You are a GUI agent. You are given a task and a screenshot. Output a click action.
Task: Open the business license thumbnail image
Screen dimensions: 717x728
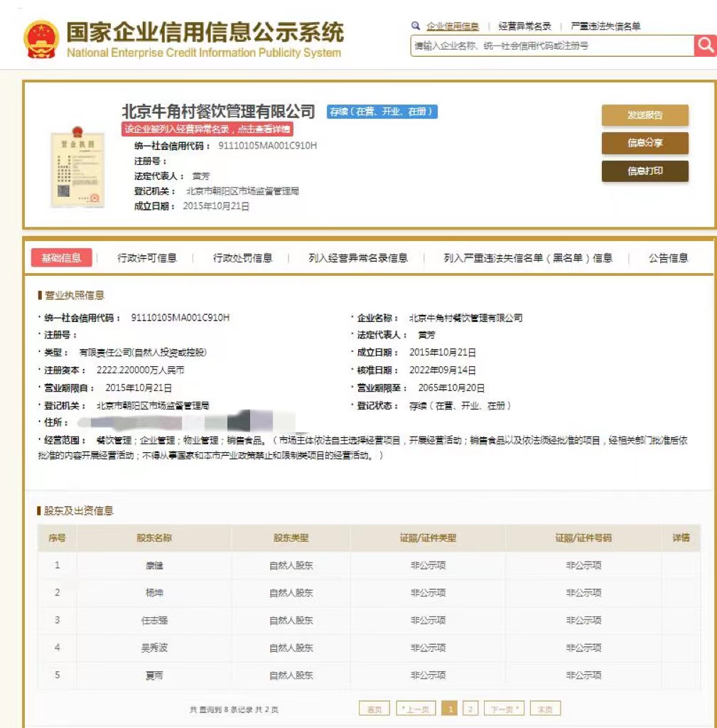[77, 166]
